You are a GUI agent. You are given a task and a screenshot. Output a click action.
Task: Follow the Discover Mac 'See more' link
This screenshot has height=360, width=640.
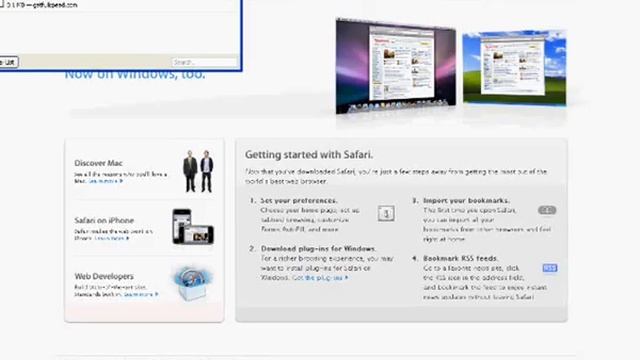tap(105, 181)
